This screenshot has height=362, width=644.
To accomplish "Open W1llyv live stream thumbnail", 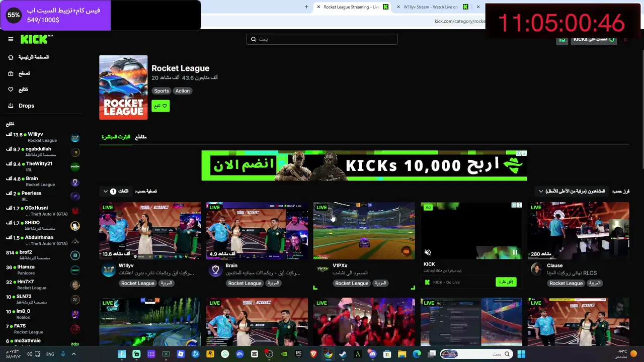I will (x=150, y=231).
